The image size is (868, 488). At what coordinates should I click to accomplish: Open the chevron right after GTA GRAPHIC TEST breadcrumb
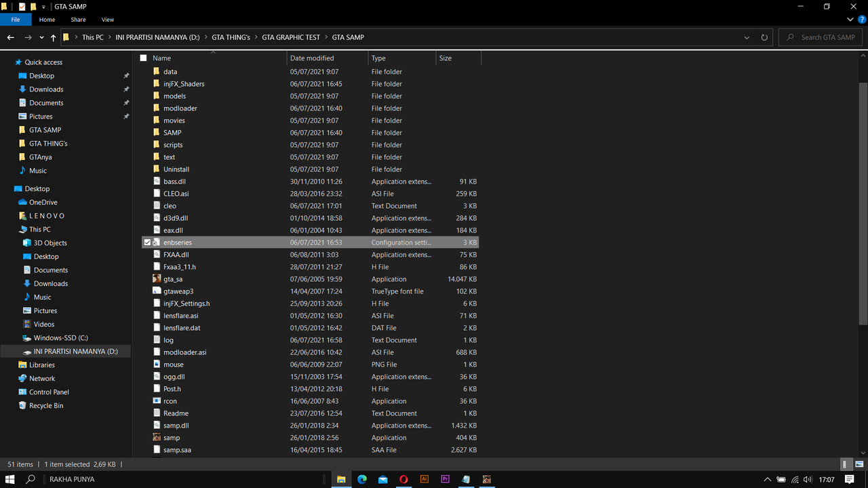pyautogui.click(x=326, y=37)
